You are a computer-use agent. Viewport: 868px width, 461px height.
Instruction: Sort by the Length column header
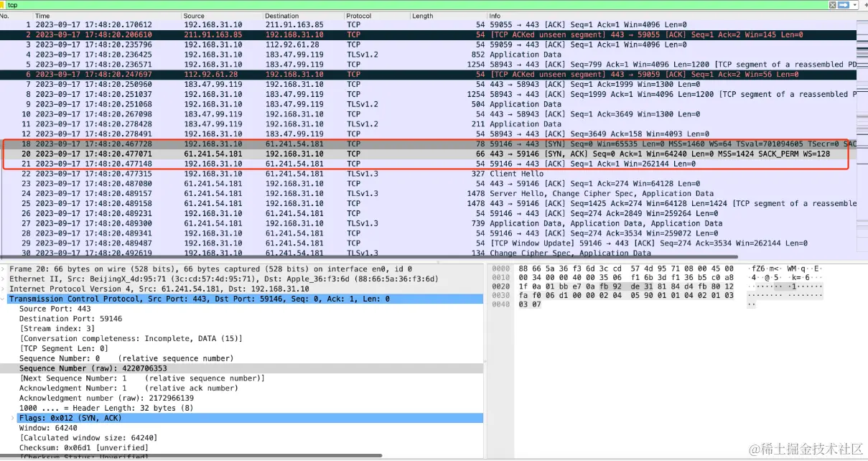448,16
